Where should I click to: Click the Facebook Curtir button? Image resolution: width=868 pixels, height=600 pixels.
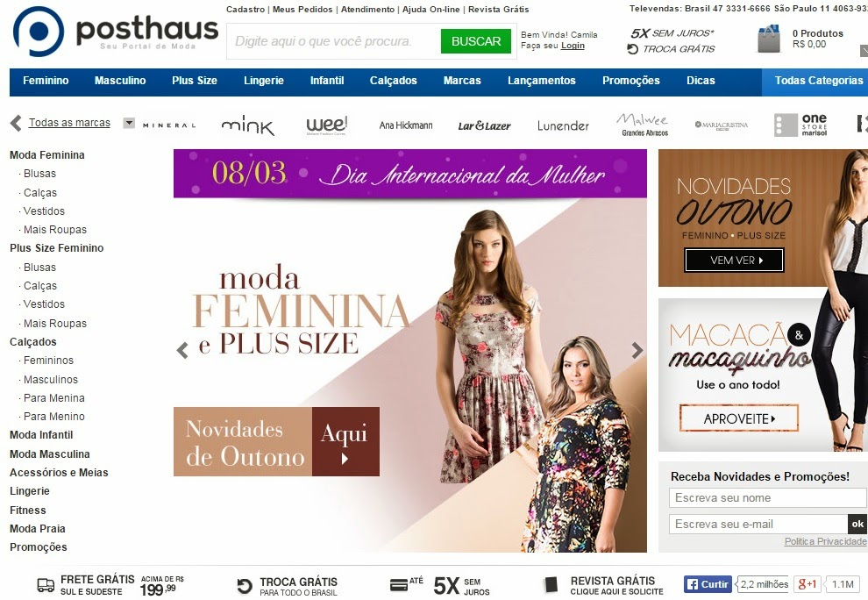point(708,584)
